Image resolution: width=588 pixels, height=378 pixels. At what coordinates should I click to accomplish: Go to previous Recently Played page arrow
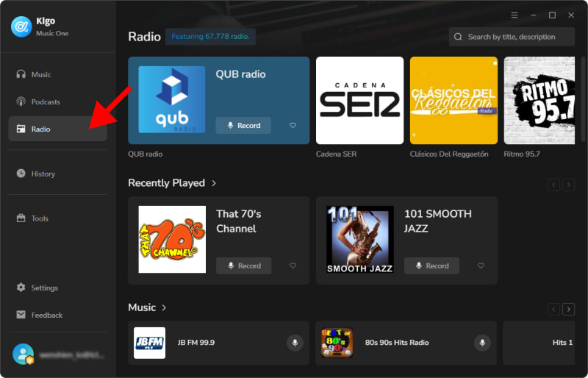pos(554,185)
